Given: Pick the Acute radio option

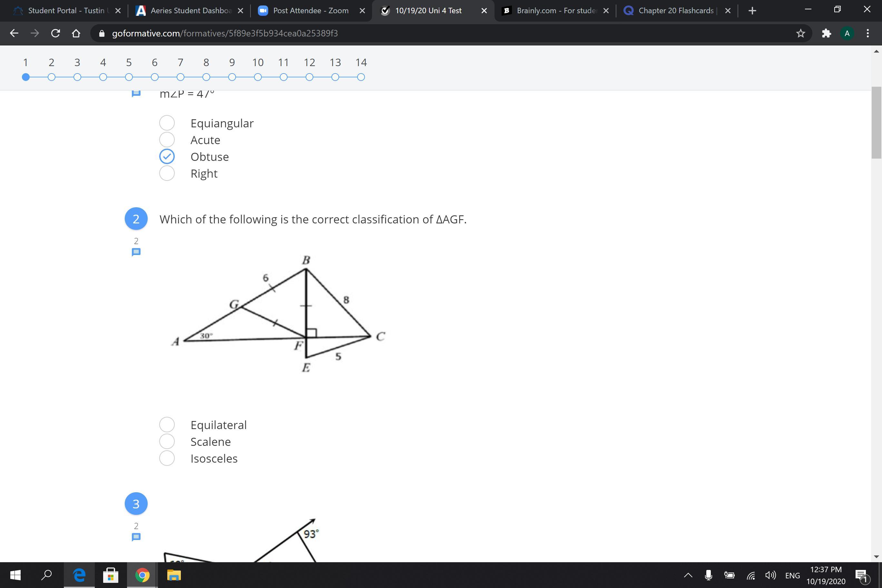Looking at the screenshot, I should click(x=167, y=140).
